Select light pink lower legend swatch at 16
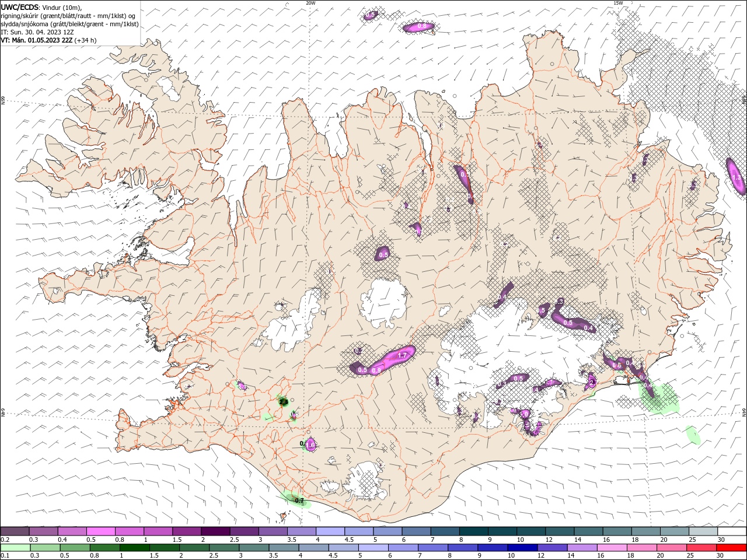This screenshot has width=747, height=560. click(612, 548)
